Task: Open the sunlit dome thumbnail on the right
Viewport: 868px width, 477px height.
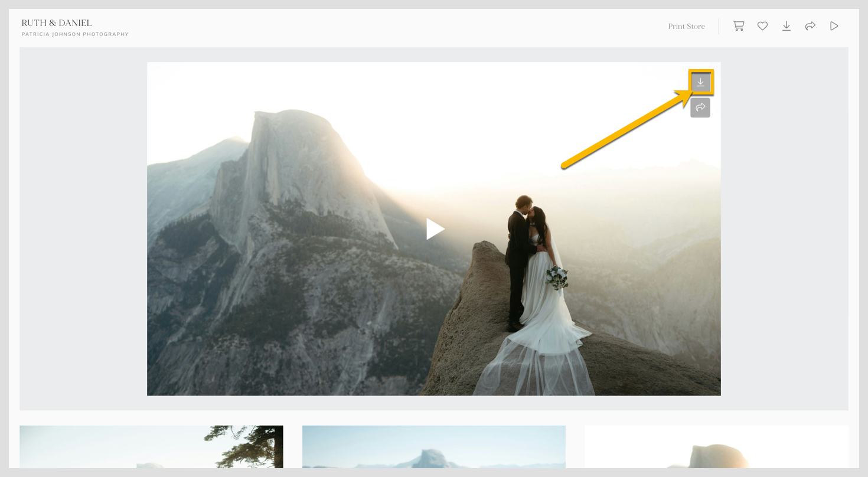Action: click(x=716, y=447)
